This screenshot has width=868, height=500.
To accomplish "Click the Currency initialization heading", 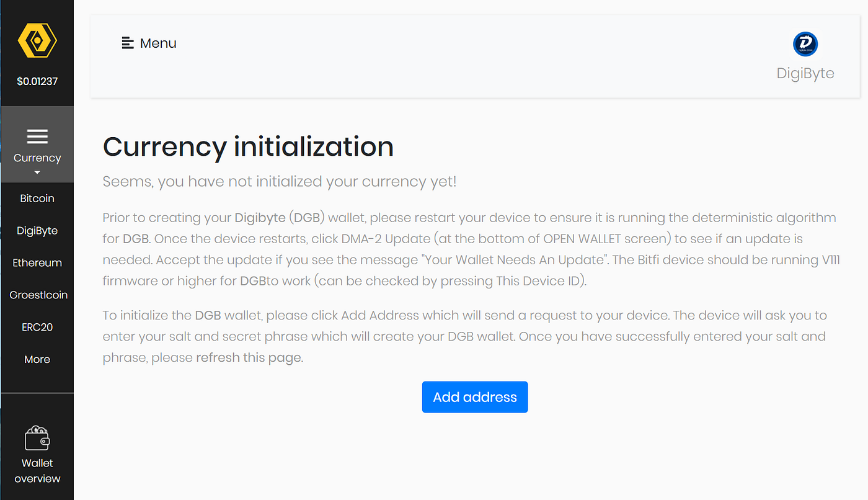I will [248, 147].
